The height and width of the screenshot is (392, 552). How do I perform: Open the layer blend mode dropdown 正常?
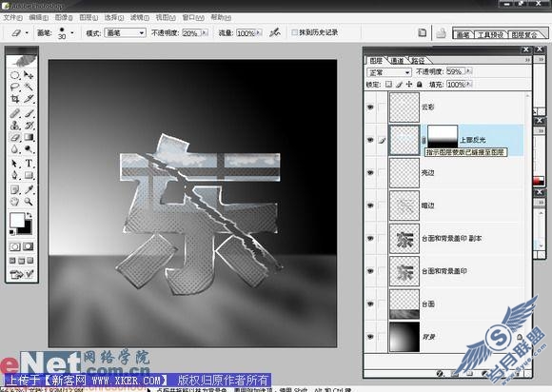click(389, 72)
